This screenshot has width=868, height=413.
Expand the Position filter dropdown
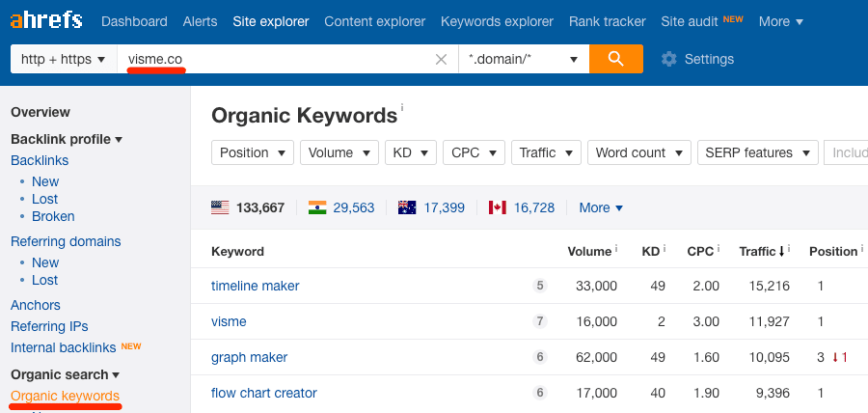tap(253, 152)
